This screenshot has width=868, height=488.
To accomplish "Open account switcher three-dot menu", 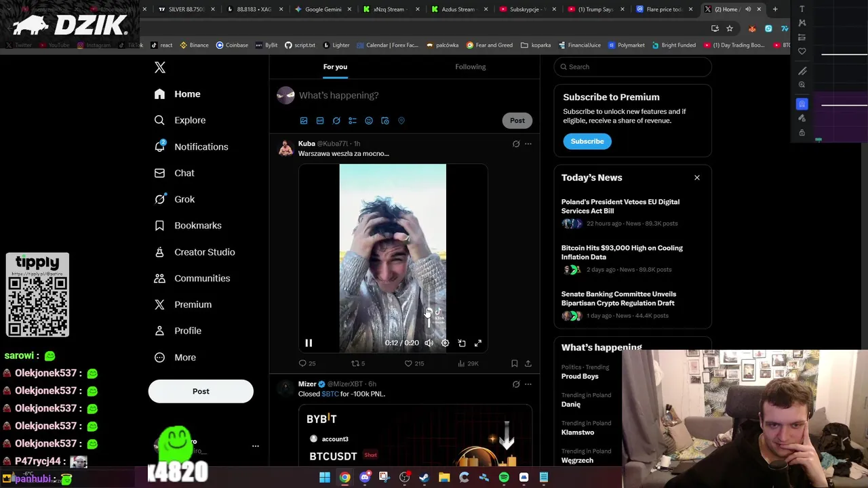I will pos(256,446).
